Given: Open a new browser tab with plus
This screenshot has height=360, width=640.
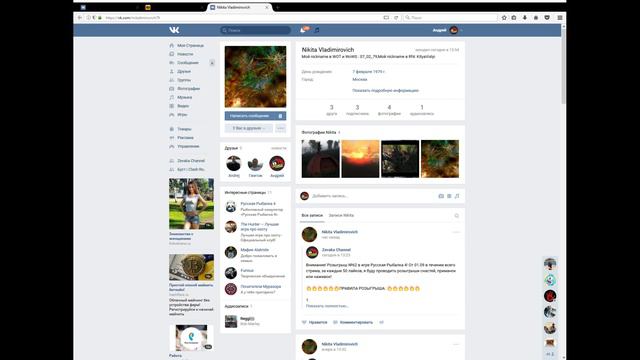Looking at the screenshot, I should 278,7.
